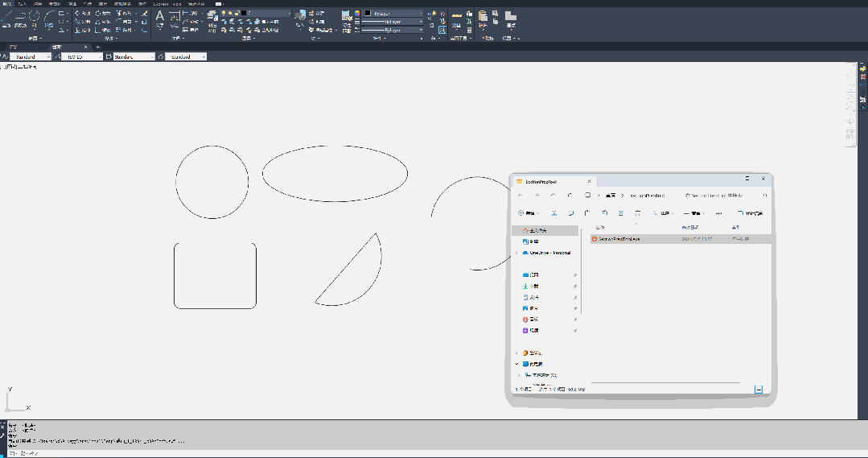Click the Linear dimension icon

pyautogui.click(x=190, y=14)
